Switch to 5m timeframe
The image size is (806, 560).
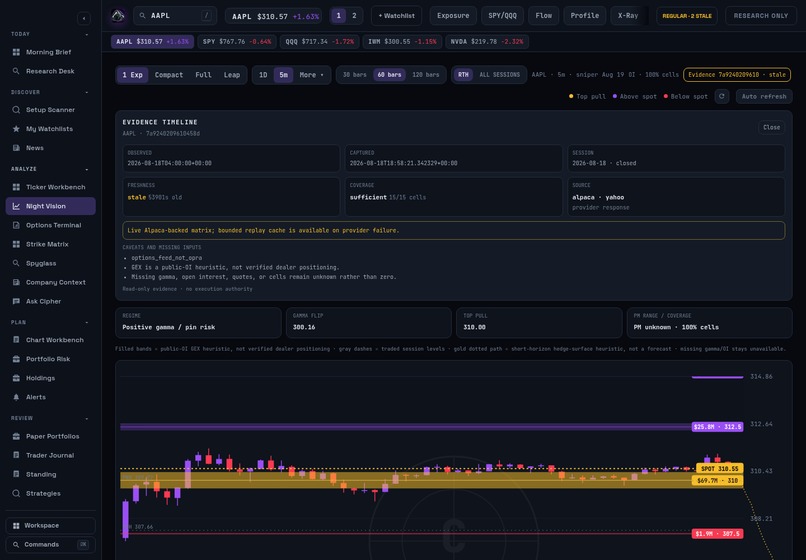coord(283,75)
